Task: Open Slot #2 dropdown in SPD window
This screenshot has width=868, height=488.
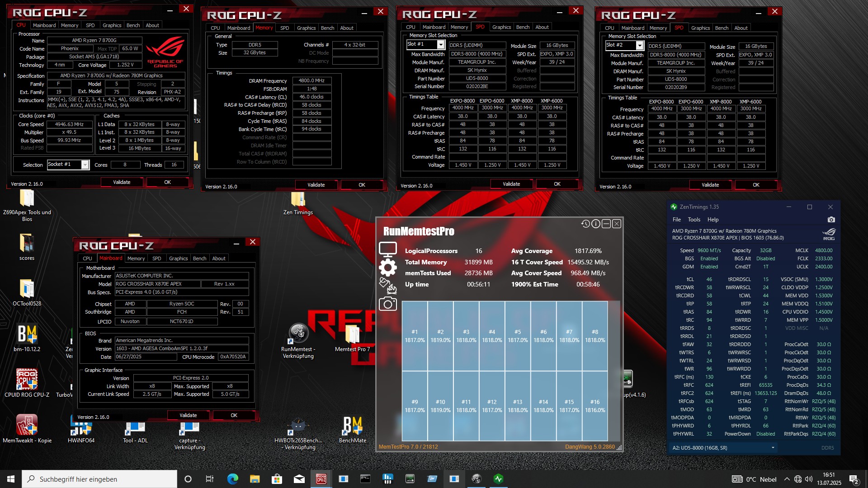Action: 639,45
